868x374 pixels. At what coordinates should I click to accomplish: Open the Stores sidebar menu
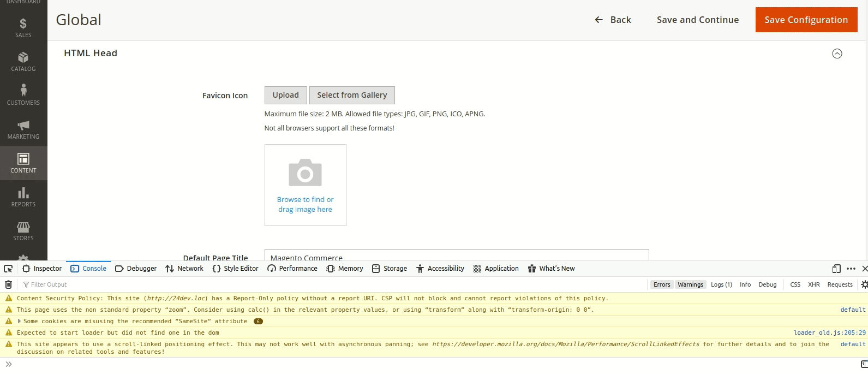23,231
